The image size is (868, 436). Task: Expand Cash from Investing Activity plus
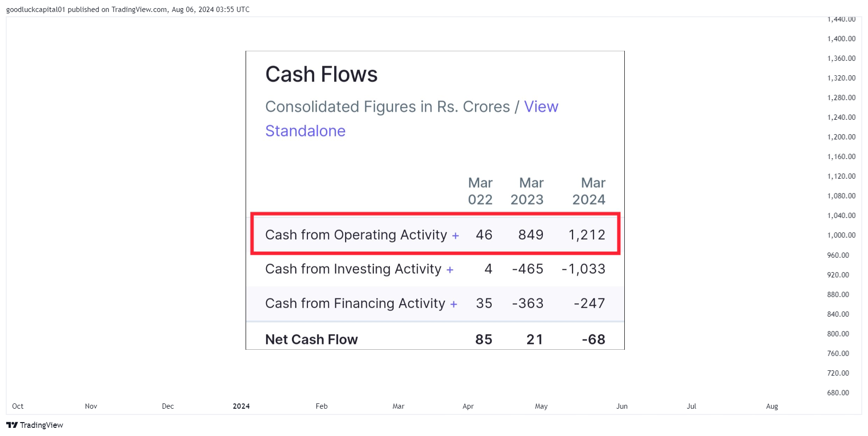(x=450, y=270)
